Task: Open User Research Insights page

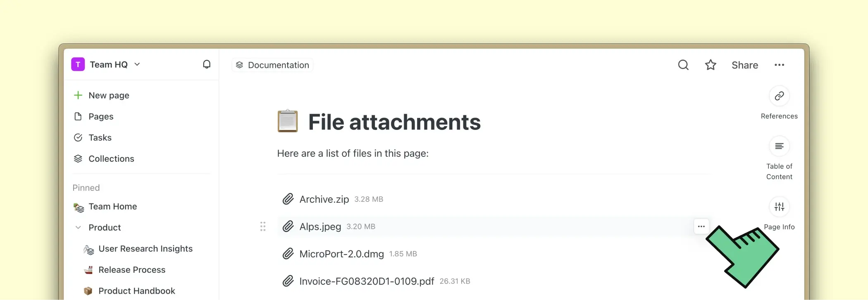Action: tap(145, 249)
